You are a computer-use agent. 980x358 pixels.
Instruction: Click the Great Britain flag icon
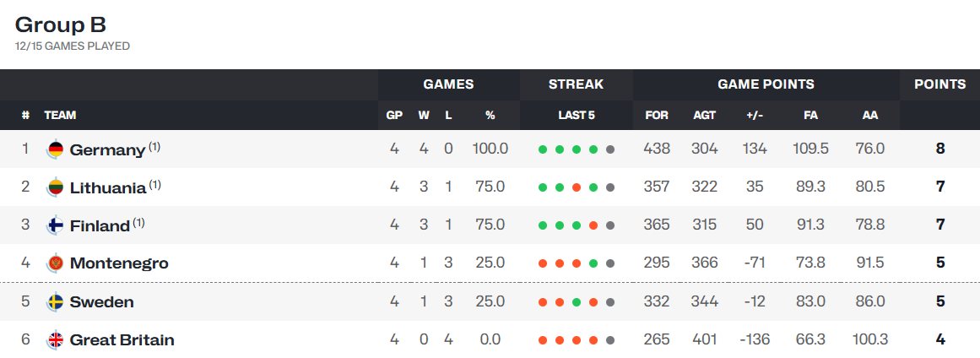tap(56, 340)
